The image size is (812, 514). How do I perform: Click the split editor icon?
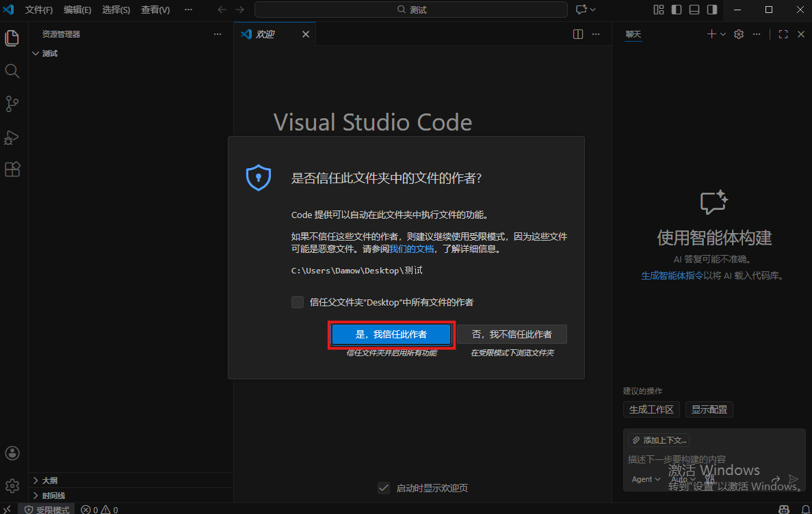tap(578, 34)
